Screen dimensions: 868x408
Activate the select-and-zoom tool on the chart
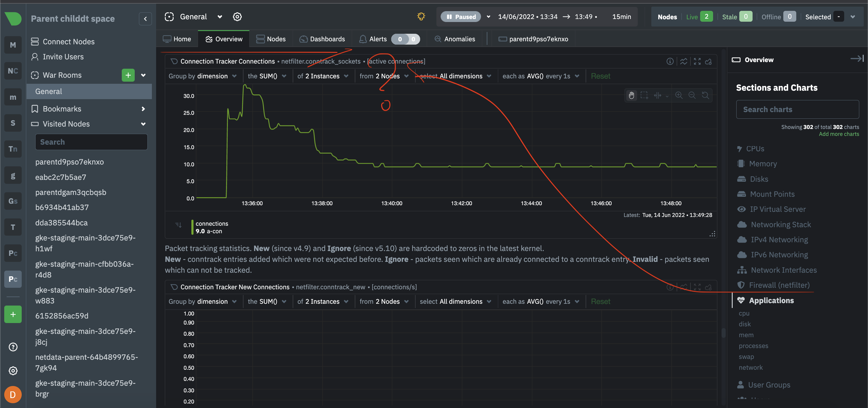coord(644,95)
